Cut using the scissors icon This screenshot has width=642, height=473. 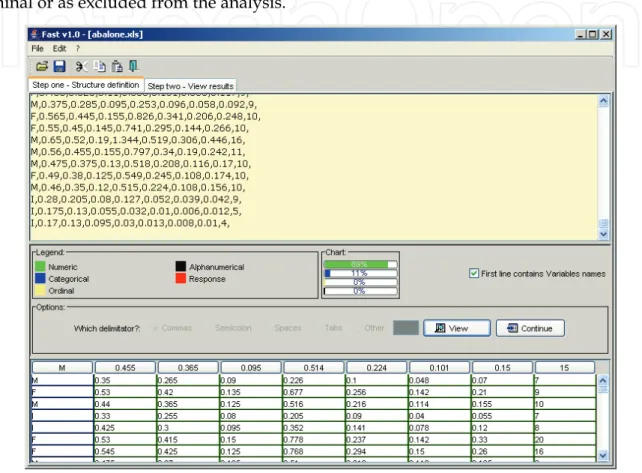click(x=81, y=66)
